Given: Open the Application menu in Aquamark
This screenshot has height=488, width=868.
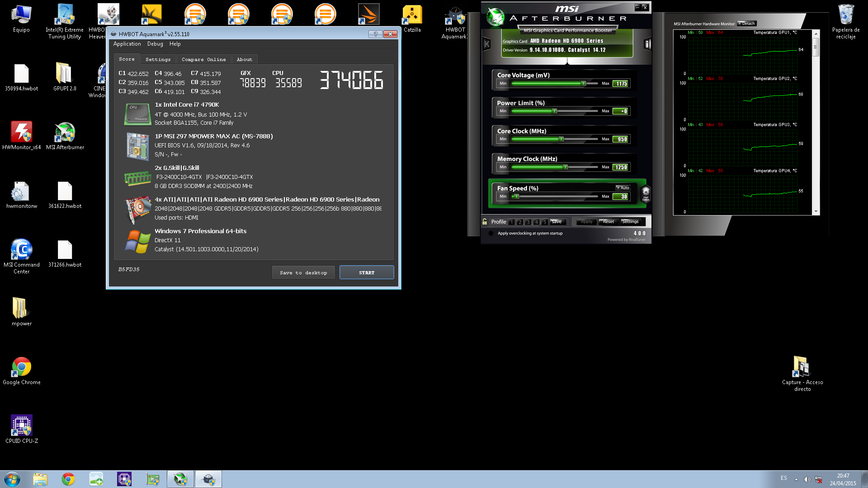Looking at the screenshot, I should [127, 44].
